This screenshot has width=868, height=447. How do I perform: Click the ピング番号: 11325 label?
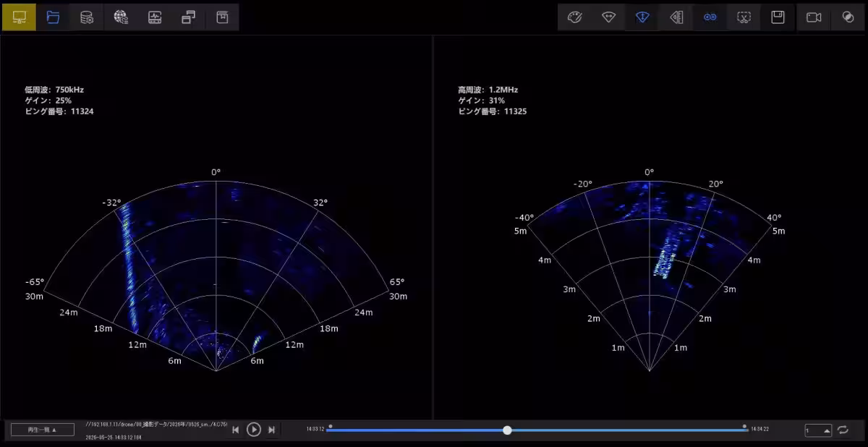(x=493, y=111)
